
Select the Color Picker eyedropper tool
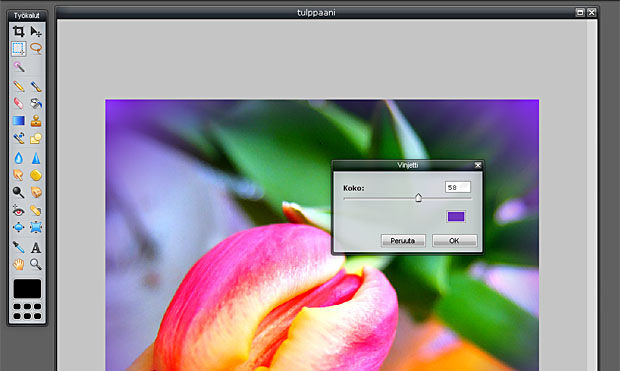[18, 247]
